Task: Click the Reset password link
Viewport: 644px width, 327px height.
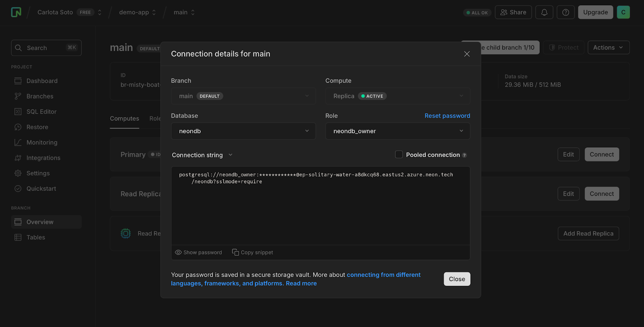Action: (x=447, y=116)
